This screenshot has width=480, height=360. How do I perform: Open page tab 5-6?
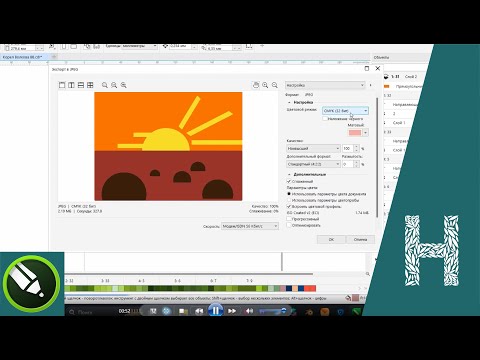coord(177,281)
